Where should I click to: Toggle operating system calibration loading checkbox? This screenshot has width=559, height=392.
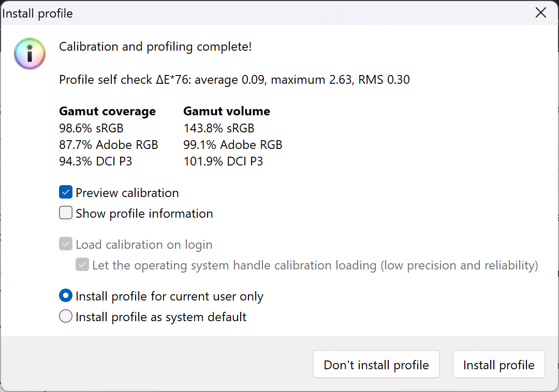pos(82,265)
